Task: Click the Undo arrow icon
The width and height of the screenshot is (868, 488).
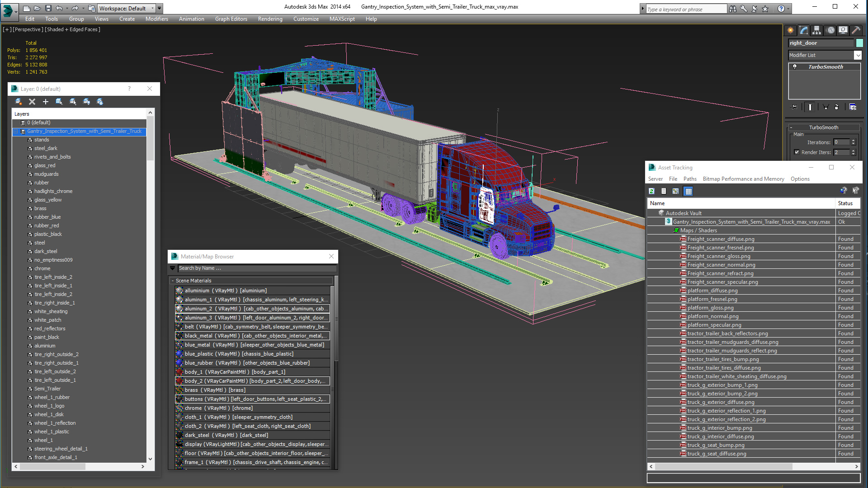Action: (59, 8)
